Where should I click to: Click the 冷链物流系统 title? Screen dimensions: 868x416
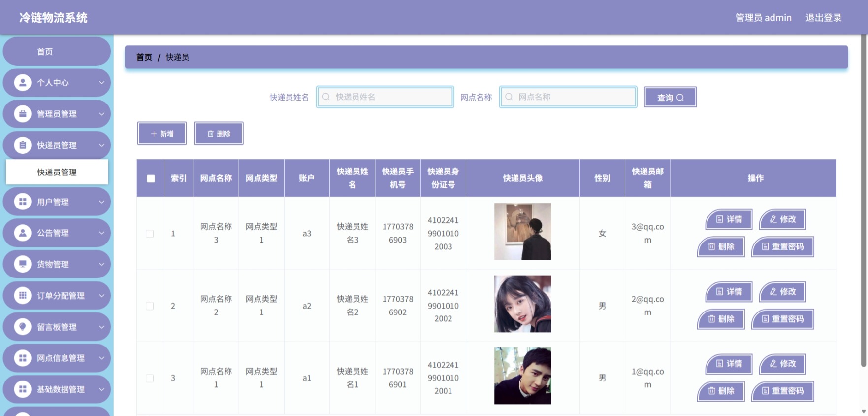click(x=53, y=18)
